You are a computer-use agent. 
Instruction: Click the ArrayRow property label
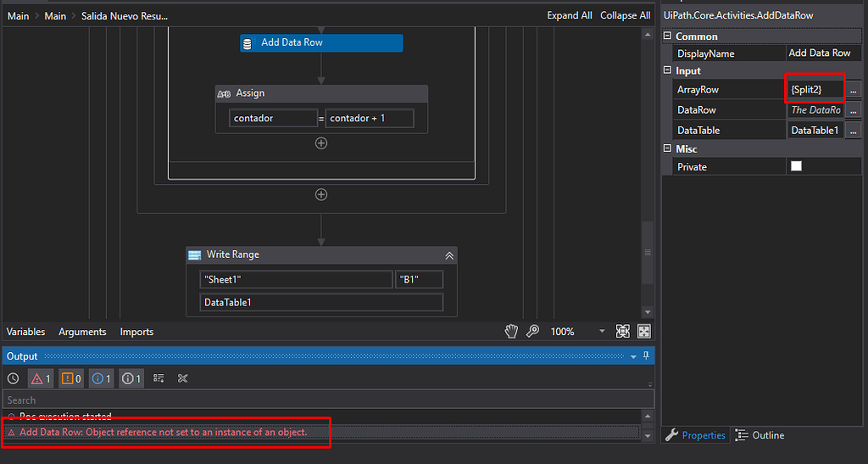point(698,90)
